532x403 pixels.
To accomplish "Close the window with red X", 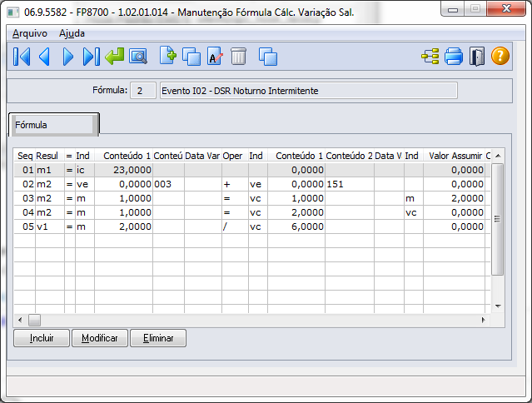I will (x=506, y=9).
